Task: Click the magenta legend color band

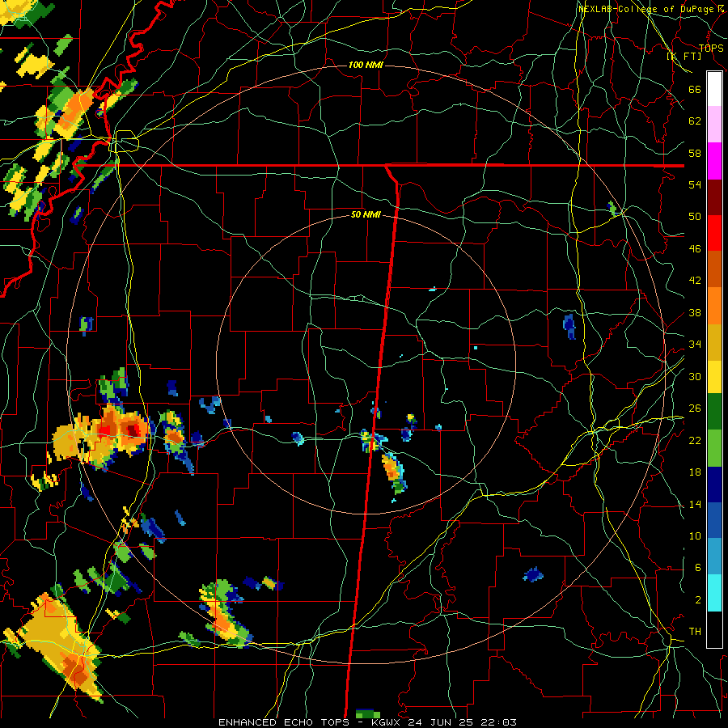Action: click(x=714, y=161)
